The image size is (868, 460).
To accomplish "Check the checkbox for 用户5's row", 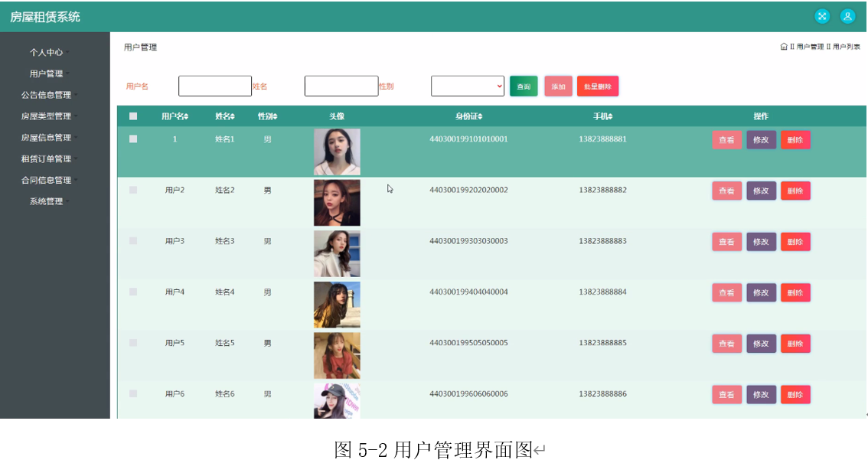I will 133,343.
